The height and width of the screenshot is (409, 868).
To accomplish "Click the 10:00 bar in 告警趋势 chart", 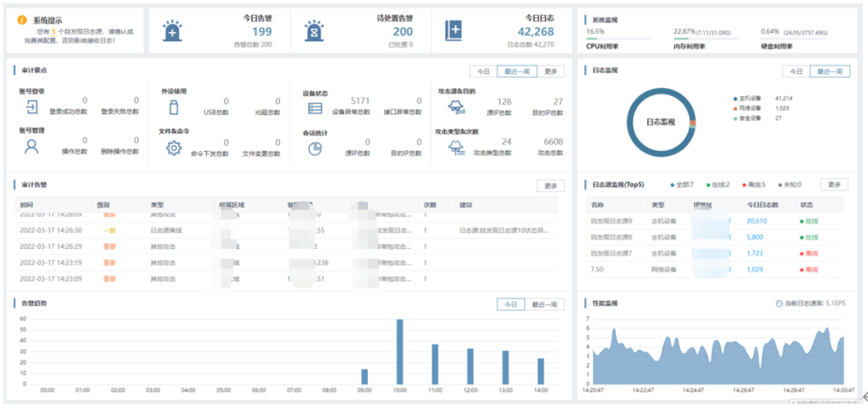I will [399, 351].
